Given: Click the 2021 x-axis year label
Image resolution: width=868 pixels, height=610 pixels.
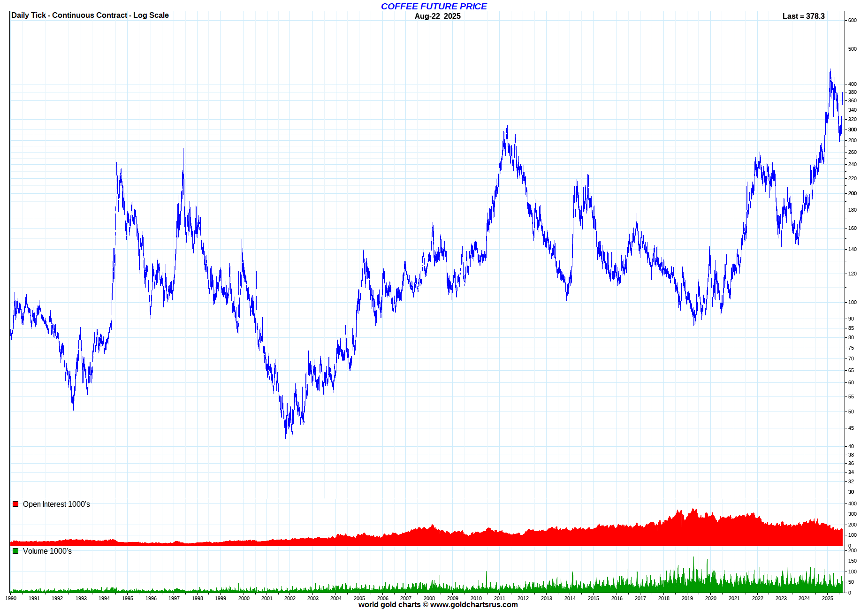Looking at the screenshot, I should click(x=734, y=598).
